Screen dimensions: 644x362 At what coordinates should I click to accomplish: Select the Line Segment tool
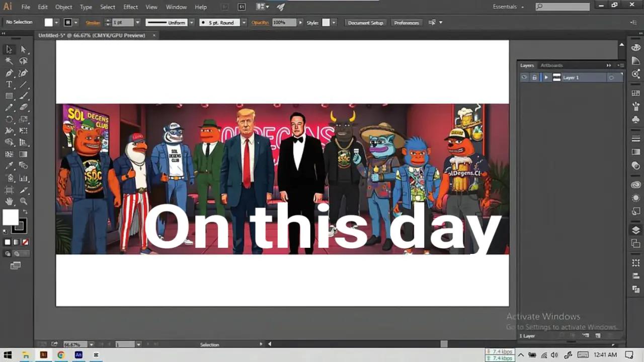23,84
